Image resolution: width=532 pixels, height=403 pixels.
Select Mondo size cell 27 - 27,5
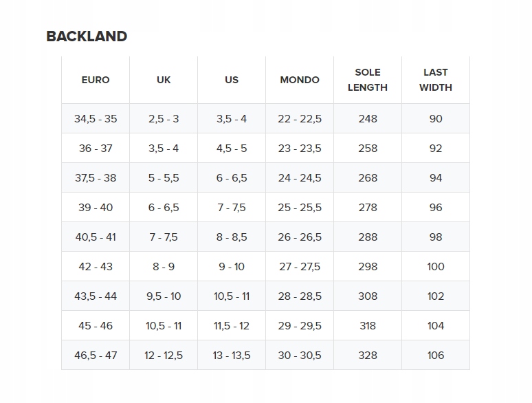pos(300,267)
